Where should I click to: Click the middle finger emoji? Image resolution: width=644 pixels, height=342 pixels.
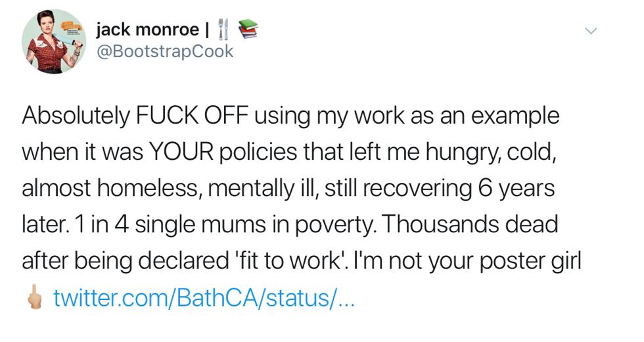coord(35,298)
